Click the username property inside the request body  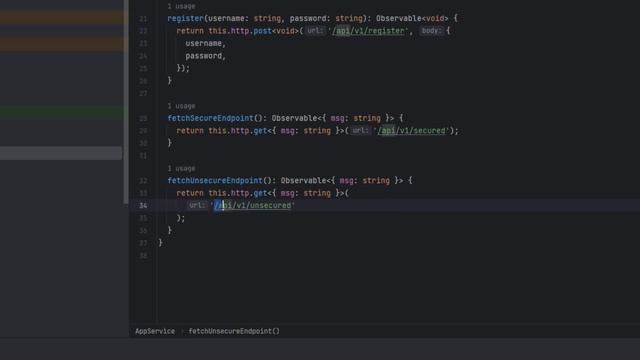(203, 43)
